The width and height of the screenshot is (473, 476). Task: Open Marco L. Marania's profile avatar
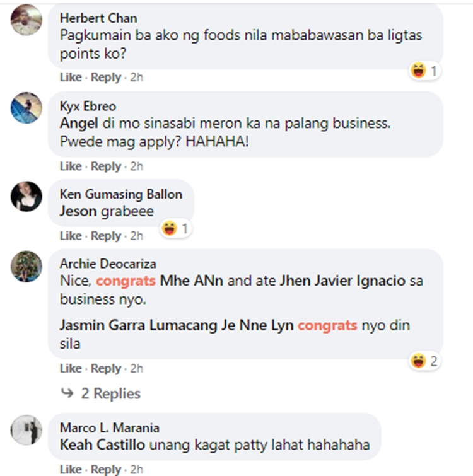tap(26, 430)
